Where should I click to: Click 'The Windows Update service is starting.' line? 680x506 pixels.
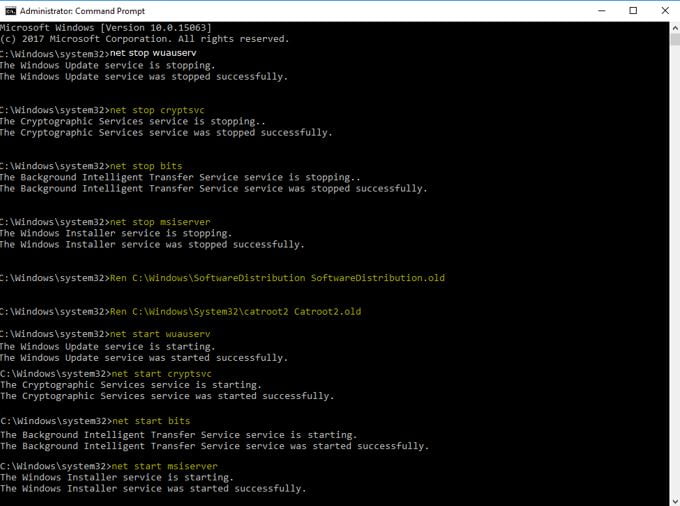tap(108, 347)
